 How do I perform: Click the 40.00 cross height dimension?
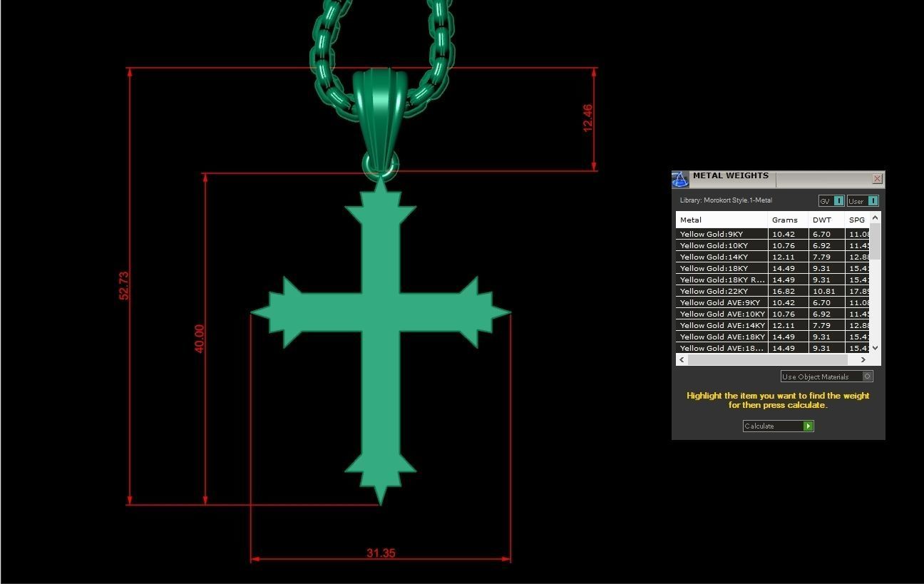(200, 338)
